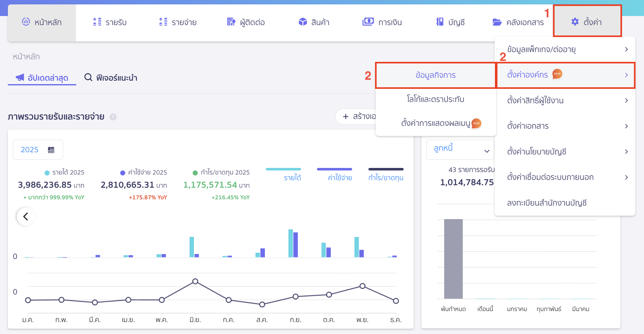Click the รายจ่าย expense list icon
Viewport: 644px width, 334px height.
(x=163, y=22)
